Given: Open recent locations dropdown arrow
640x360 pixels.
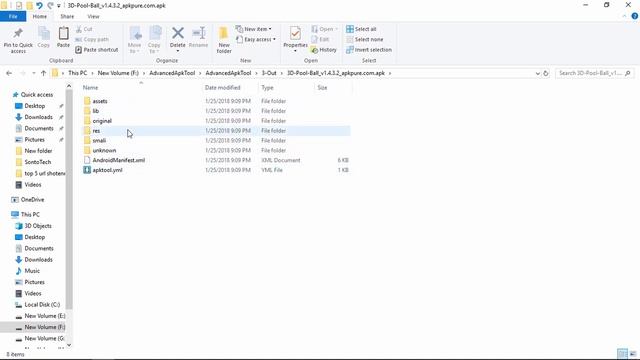Looking at the screenshot, I should (33, 73).
